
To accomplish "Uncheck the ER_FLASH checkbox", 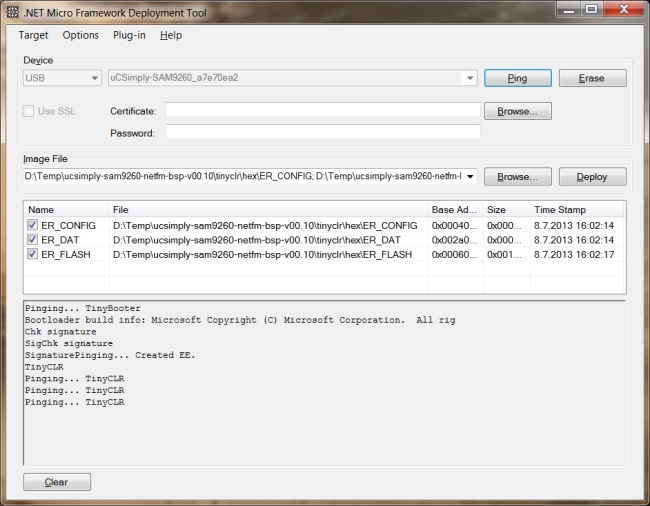I will pyautogui.click(x=32, y=254).
